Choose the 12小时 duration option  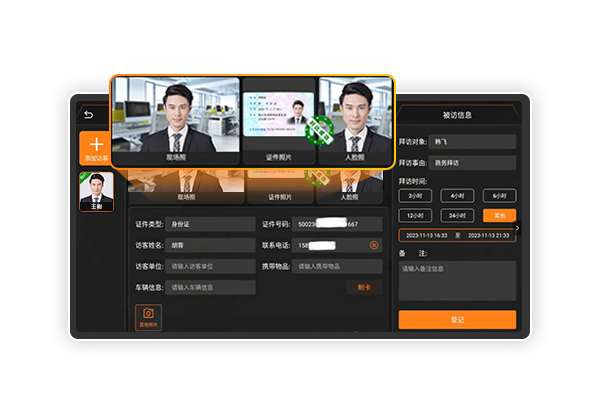(415, 215)
